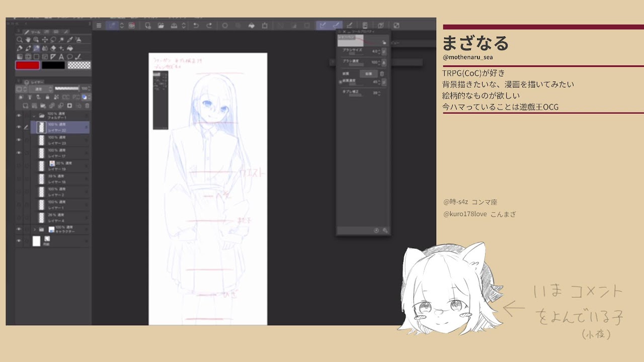644x362 pixels.
Task: Select the レイヤー23 layer row
Action: coord(60,140)
